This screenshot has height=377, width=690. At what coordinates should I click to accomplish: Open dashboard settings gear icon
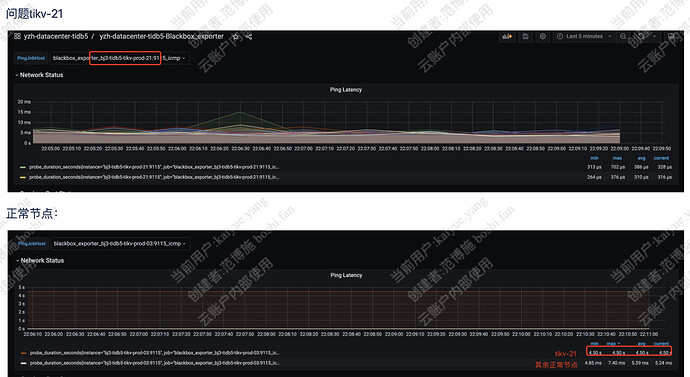point(543,37)
